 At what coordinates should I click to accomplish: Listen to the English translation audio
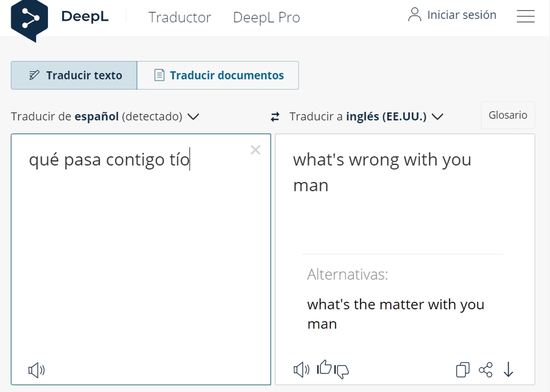coord(301,370)
